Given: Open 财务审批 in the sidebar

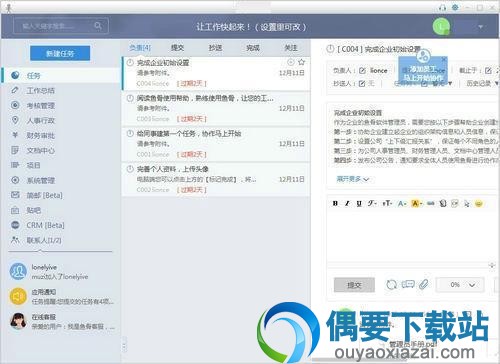Looking at the screenshot, I should click(x=60, y=135).
